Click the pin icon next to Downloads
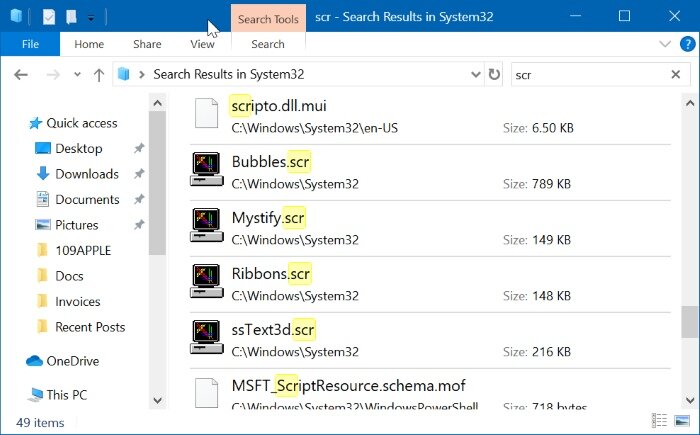 139,173
